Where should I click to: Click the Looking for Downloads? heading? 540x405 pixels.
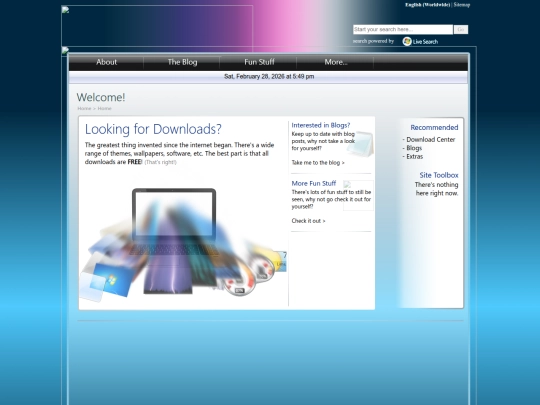click(x=153, y=129)
